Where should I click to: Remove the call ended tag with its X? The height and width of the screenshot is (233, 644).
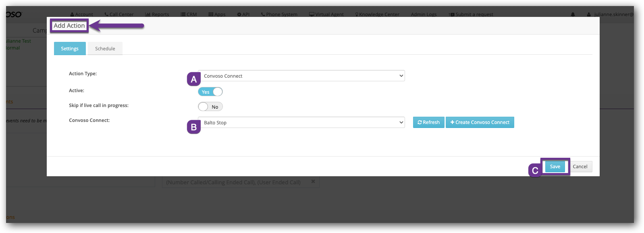click(x=313, y=182)
